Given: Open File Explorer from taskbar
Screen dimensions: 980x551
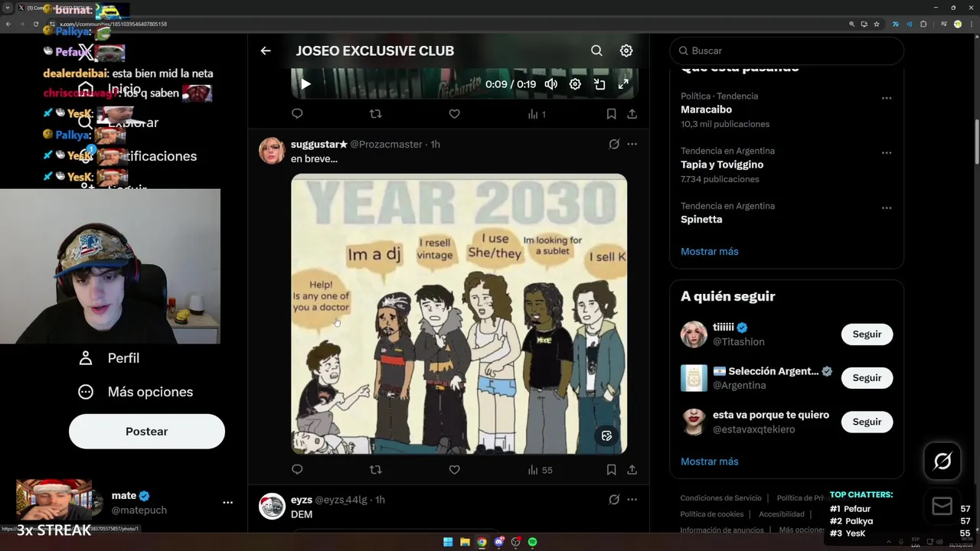Looking at the screenshot, I should [465, 542].
